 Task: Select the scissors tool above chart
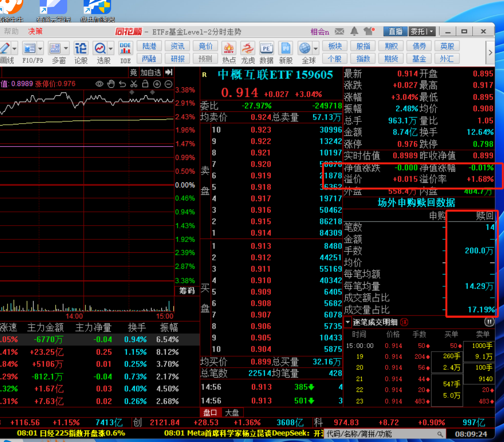tap(134, 84)
